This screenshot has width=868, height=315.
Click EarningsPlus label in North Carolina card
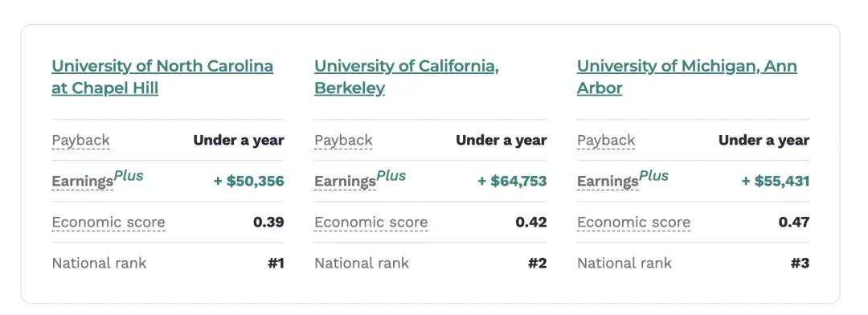97,179
